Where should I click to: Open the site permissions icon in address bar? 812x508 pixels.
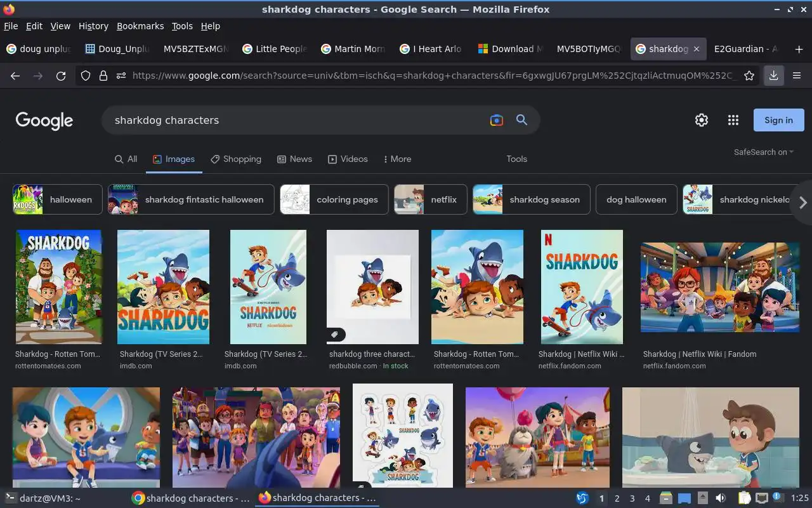pyautogui.click(x=121, y=76)
